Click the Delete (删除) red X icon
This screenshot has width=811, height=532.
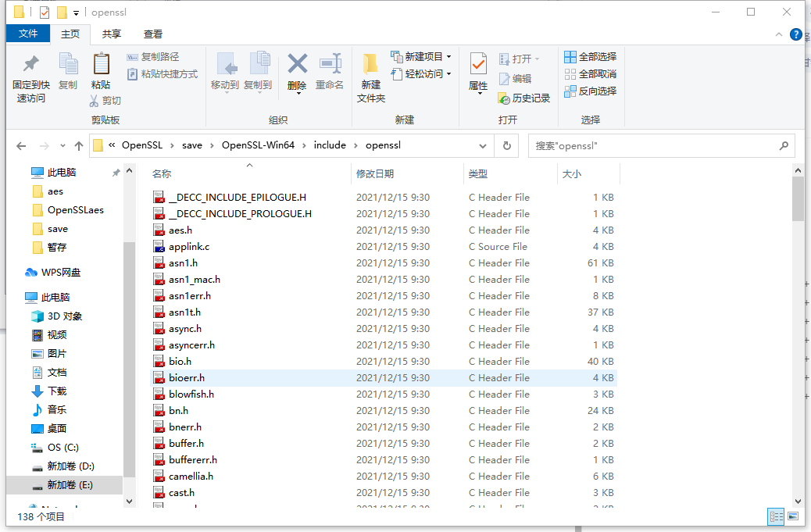coord(298,63)
